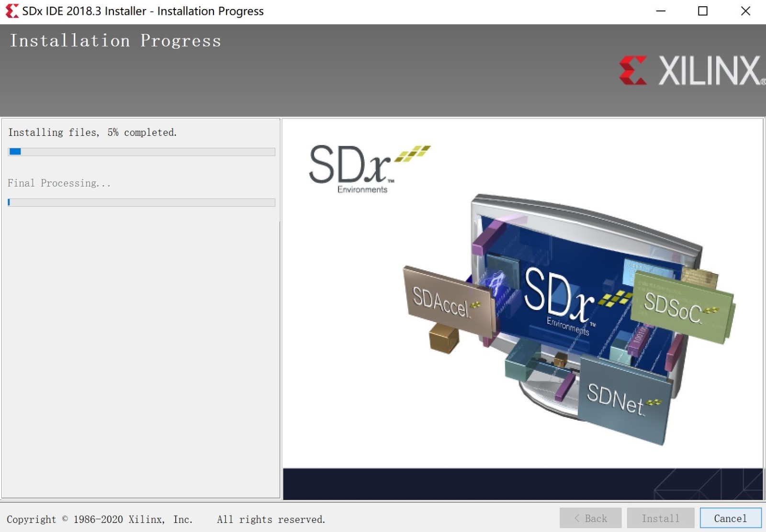Click the Xilinx icon in title bar
This screenshot has width=766, height=532.
click(x=11, y=11)
